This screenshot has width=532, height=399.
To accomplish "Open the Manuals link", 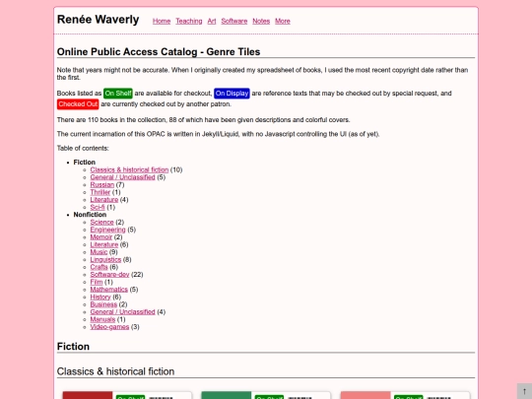I will 102,319.
